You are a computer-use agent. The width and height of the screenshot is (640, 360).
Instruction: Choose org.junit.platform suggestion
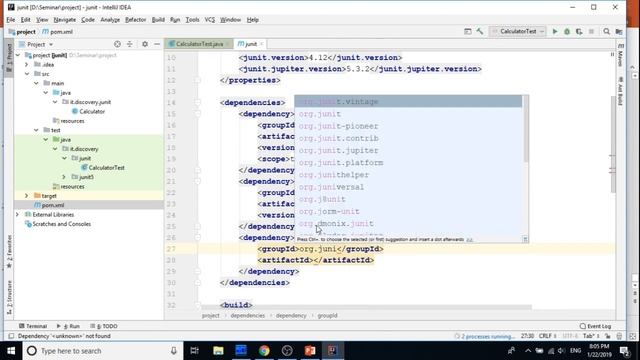(x=408, y=163)
